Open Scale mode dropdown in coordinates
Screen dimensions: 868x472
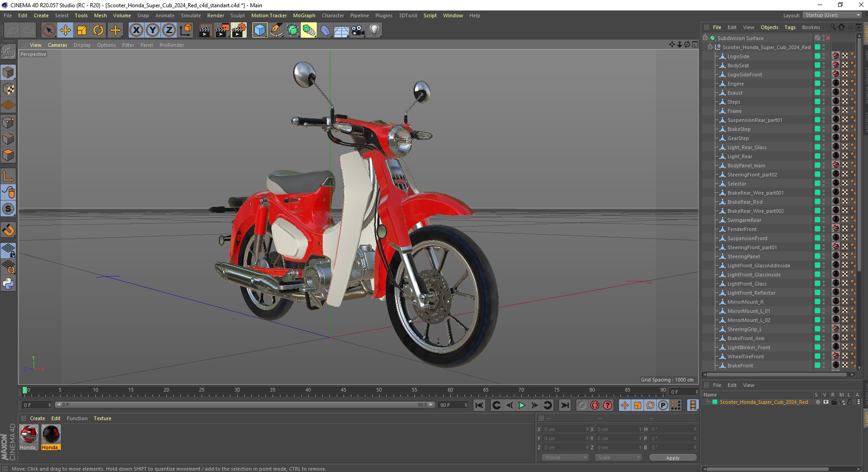tap(619, 457)
